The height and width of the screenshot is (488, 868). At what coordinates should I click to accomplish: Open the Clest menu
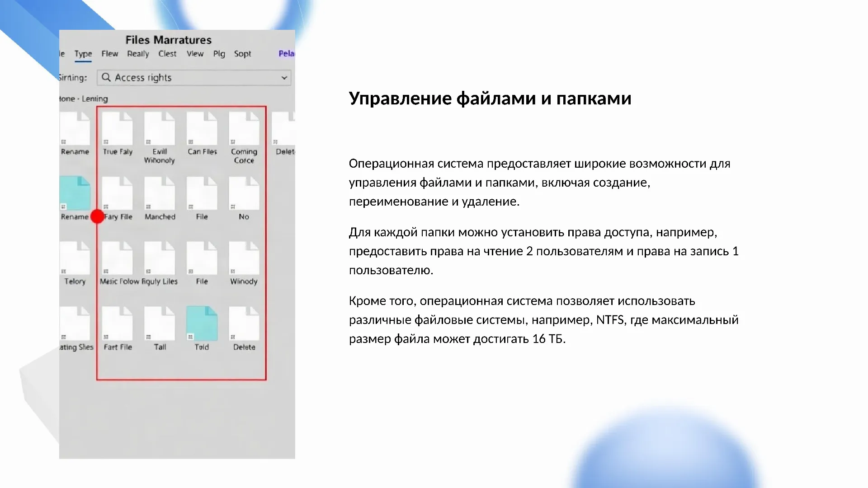pyautogui.click(x=167, y=54)
